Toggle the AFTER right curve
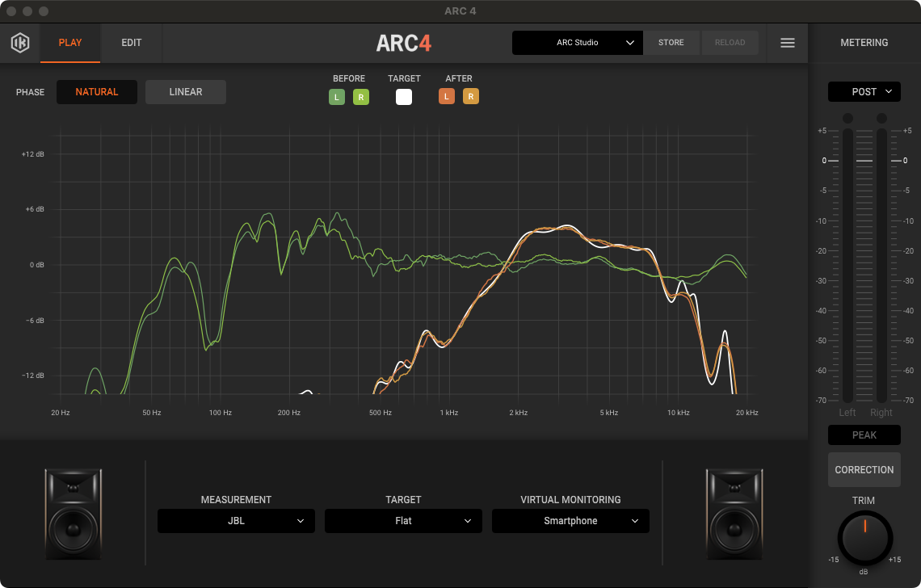The image size is (921, 588). click(471, 96)
